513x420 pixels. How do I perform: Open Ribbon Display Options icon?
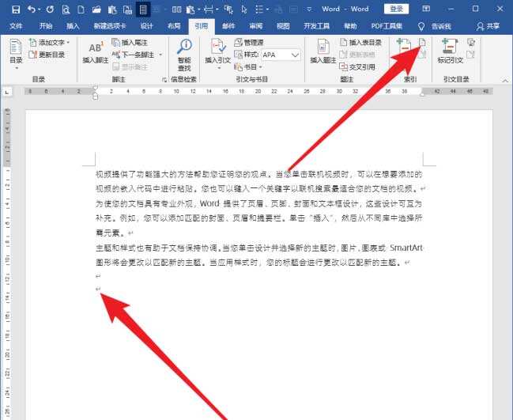pos(426,9)
